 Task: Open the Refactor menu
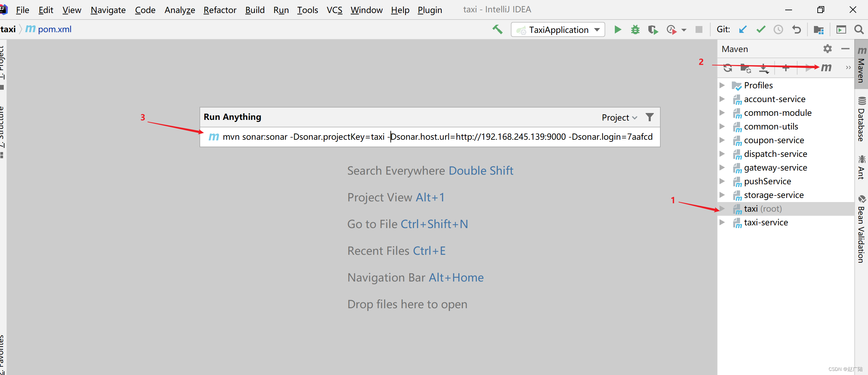point(220,10)
